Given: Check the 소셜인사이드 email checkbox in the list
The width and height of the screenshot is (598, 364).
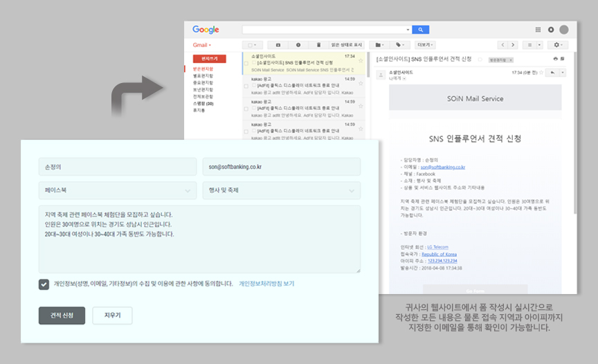Looking at the screenshot, I should tap(246, 63).
